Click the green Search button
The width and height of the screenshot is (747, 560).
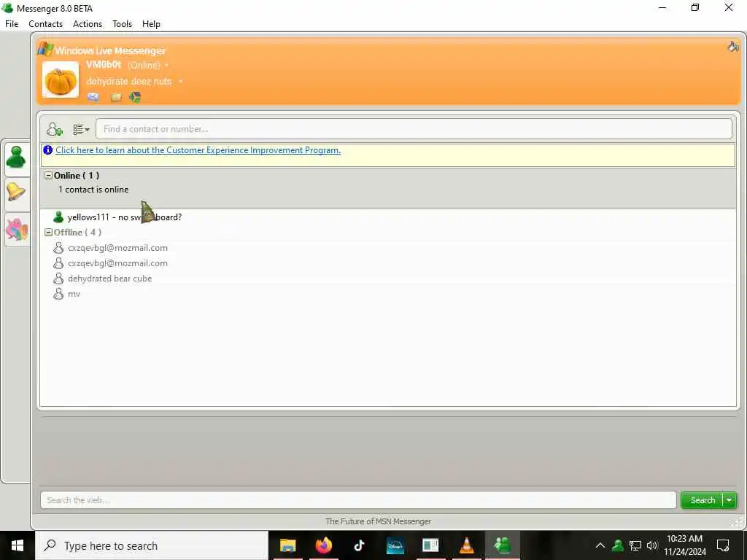pyautogui.click(x=703, y=500)
